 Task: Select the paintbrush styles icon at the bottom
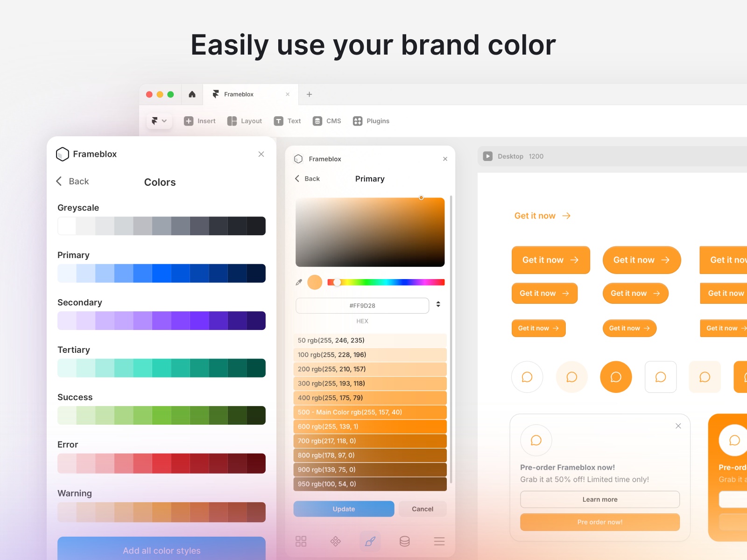tap(370, 541)
